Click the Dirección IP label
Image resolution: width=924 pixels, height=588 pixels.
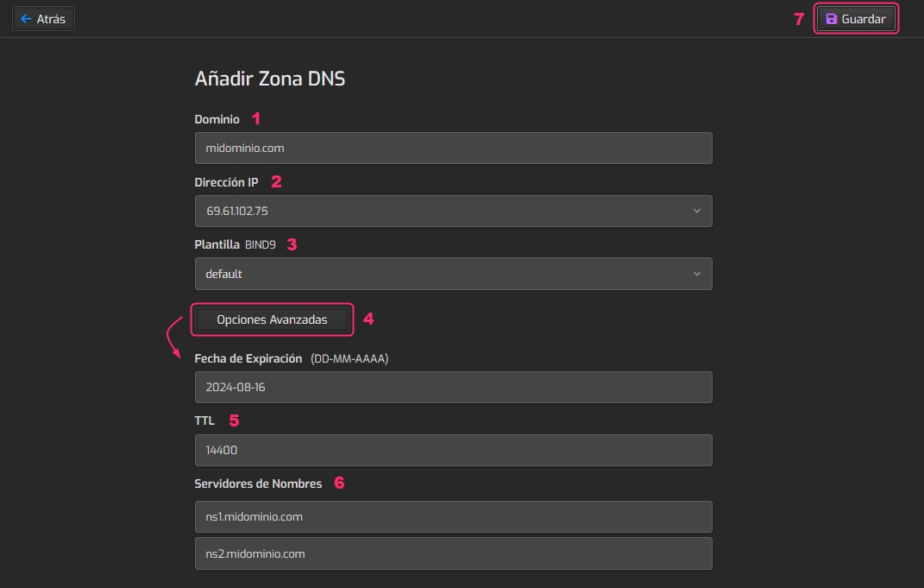[226, 182]
